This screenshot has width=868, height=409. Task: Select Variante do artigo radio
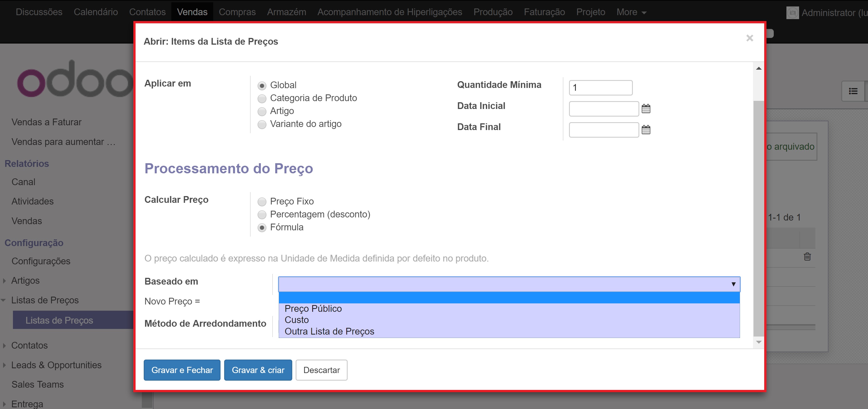pos(262,124)
